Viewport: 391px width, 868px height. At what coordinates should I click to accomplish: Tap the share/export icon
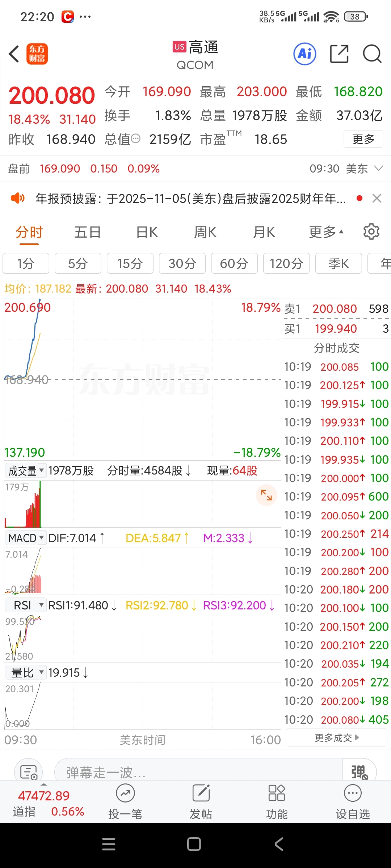point(339,54)
